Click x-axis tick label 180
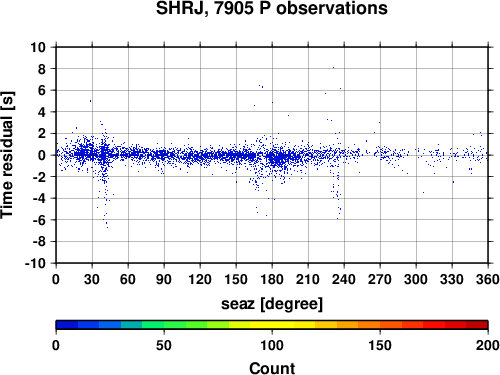500x375 pixels. [x=272, y=279]
